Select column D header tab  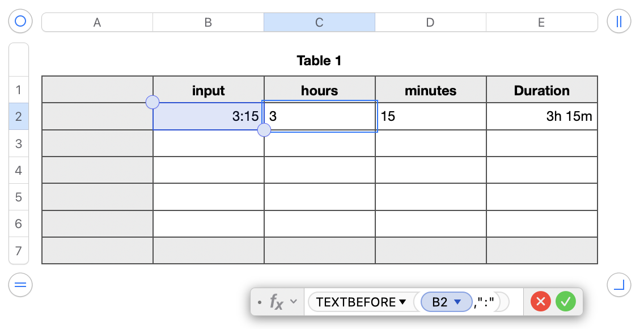[x=430, y=23]
